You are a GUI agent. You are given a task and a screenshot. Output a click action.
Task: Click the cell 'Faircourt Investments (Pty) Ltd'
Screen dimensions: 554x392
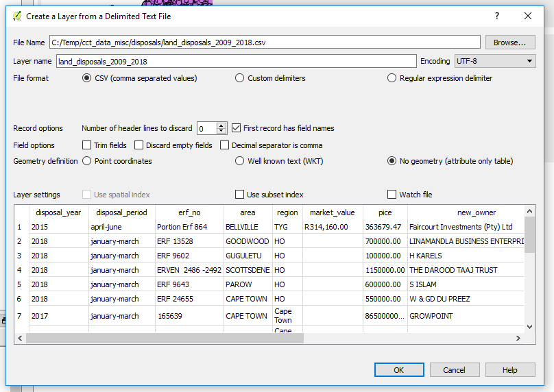pyautogui.click(x=466, y=227)
